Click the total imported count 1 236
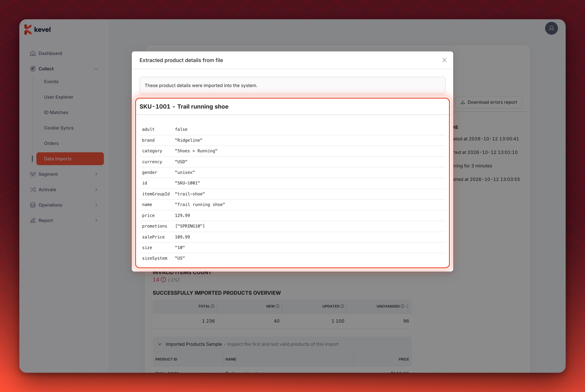Image resolution: width=585 pixels, height=392 pixels. coord(208,321)
